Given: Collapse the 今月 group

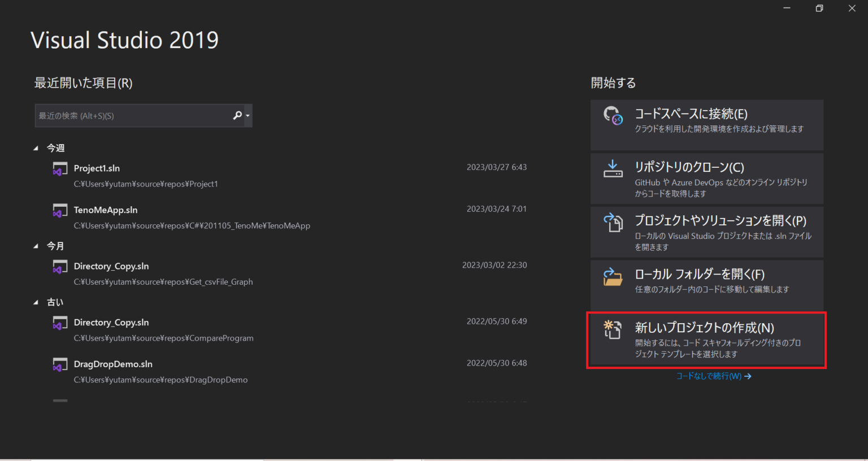Looking at the screenshot, I should [36, 246].
